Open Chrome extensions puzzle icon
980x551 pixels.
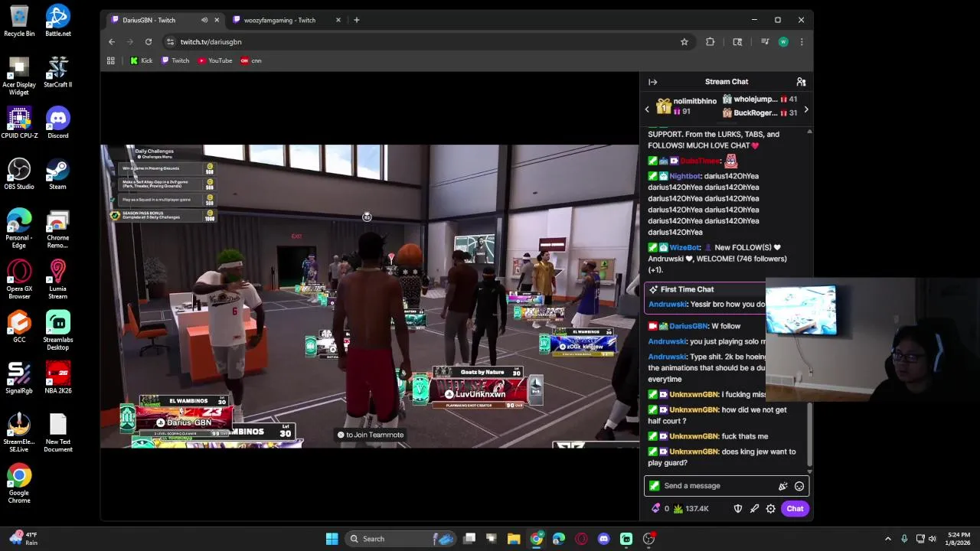710,42
